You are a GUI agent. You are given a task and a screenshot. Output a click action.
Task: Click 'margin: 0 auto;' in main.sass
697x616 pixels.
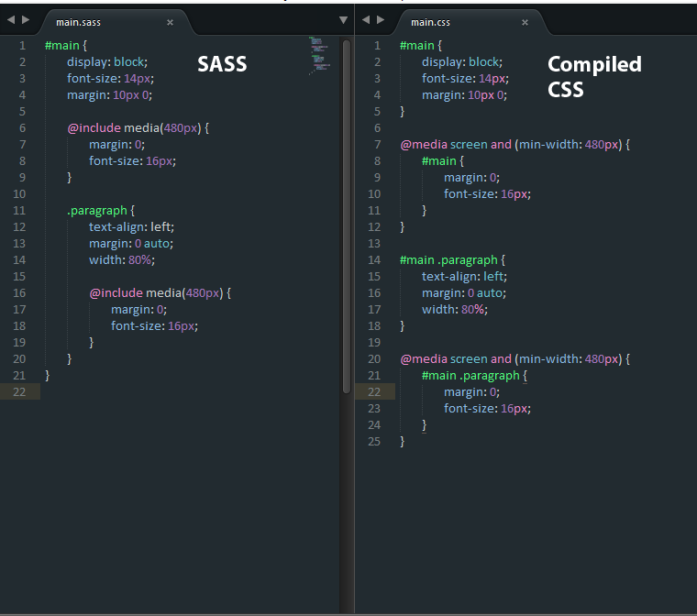coord(131,244)
